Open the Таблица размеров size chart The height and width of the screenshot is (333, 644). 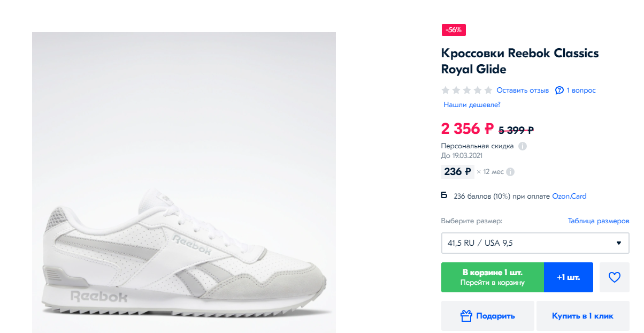pyautogui.click(x=598, y=221)
